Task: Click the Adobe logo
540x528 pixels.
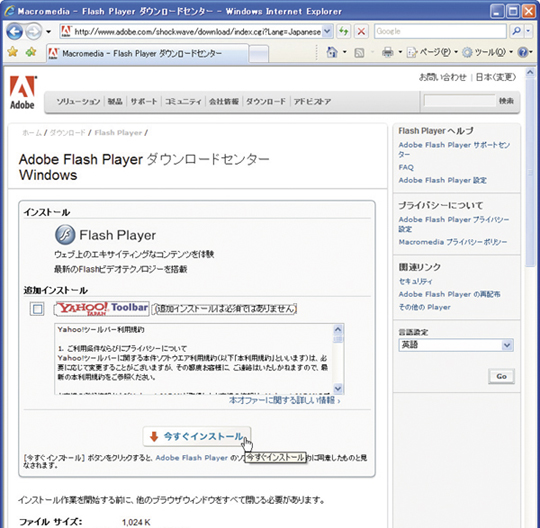Action: (x=23, y=92)
